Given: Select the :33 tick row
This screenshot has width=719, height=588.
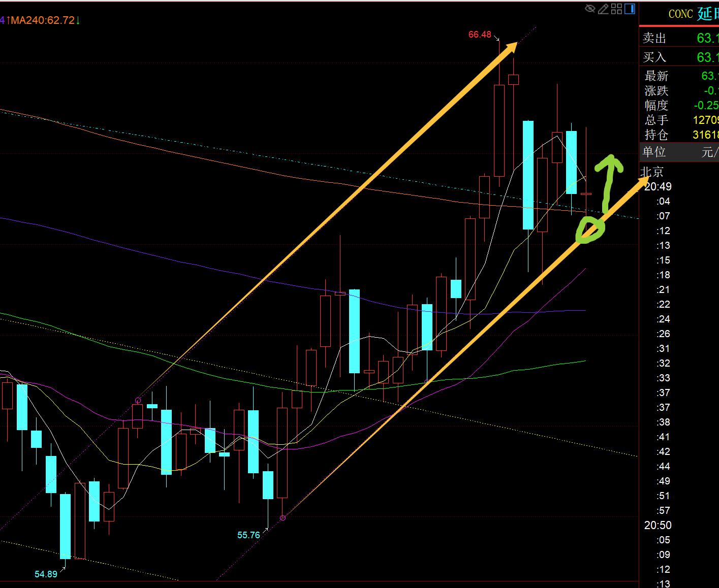Looking at the screenshot, I should point(663,378).
